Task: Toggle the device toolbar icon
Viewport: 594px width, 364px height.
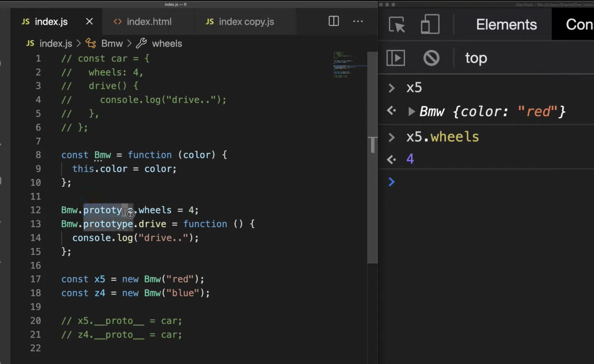Action: tap(430, 24)
